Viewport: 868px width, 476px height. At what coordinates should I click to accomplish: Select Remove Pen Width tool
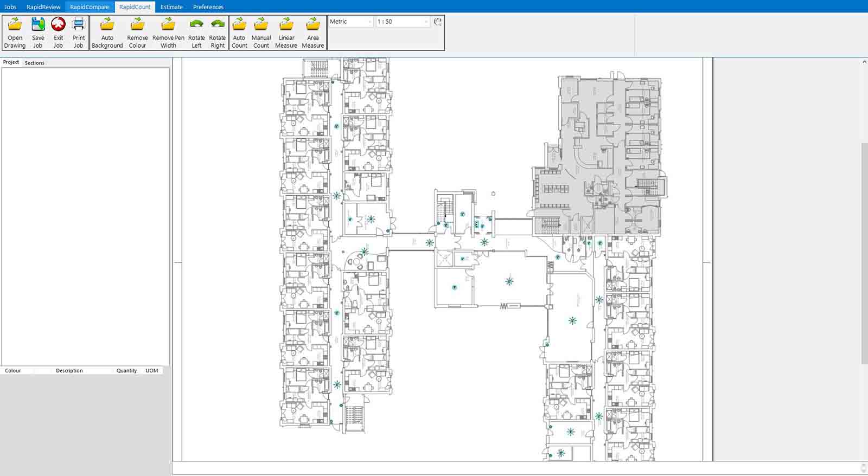(x=168, y=33)
